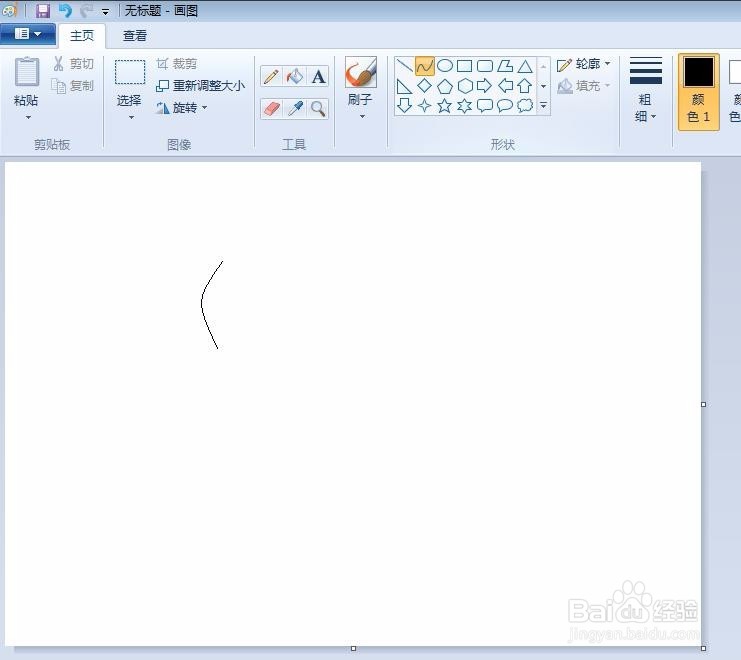The height and width of the screenshot is (660, 741).
Task: Choose the Right triangle shape
Action: 405,86
